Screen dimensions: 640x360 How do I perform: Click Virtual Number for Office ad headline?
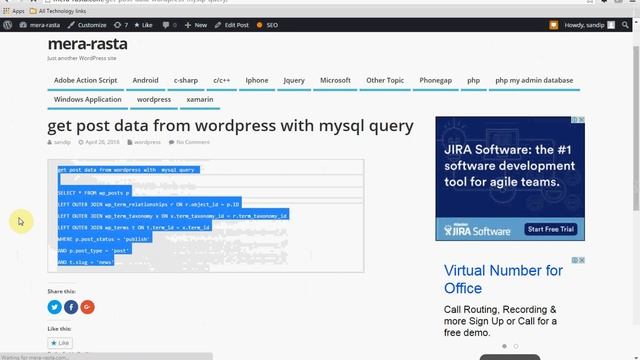(503, 280)
